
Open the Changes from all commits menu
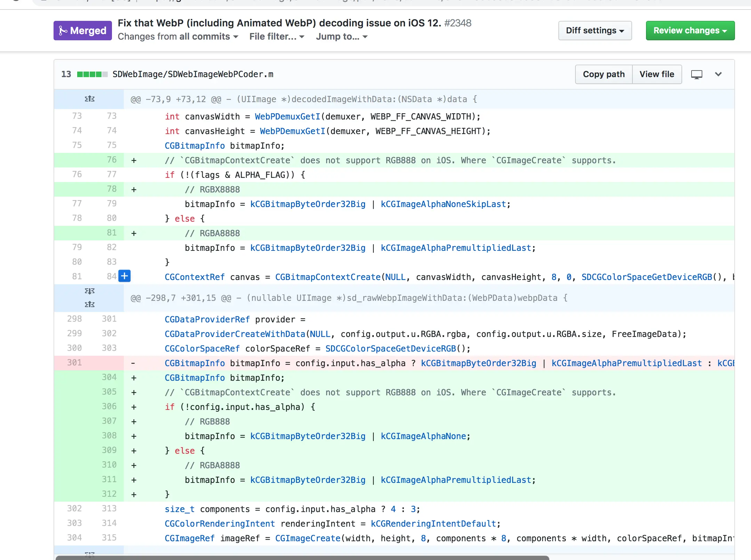[178, 36]
